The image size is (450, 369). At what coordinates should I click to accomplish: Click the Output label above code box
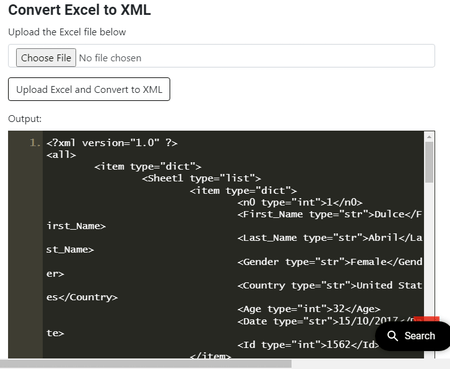(25, 119)
